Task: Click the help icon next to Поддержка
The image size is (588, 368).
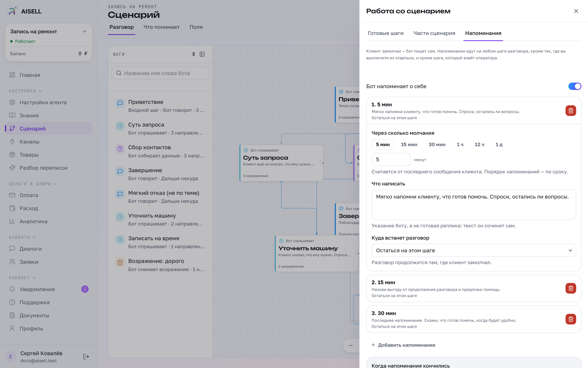Action: click(x=12, y=302)
